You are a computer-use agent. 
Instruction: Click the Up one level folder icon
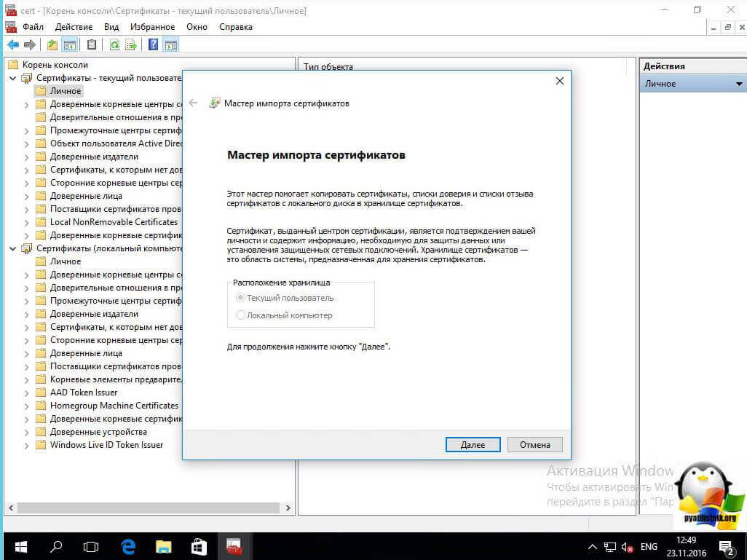point(52,45)
